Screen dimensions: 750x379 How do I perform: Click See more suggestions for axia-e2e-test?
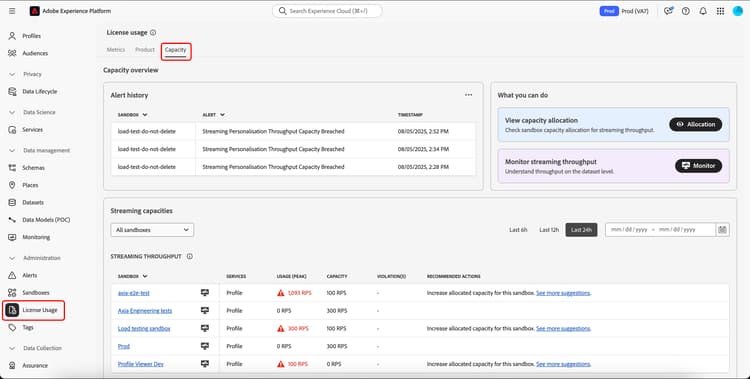click(x=563, y=293)
